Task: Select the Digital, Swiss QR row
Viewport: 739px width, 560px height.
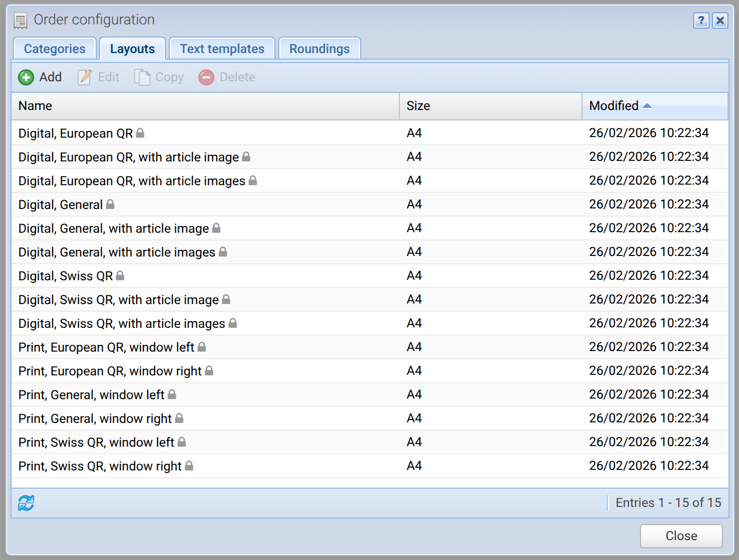Action: (369, 276)
